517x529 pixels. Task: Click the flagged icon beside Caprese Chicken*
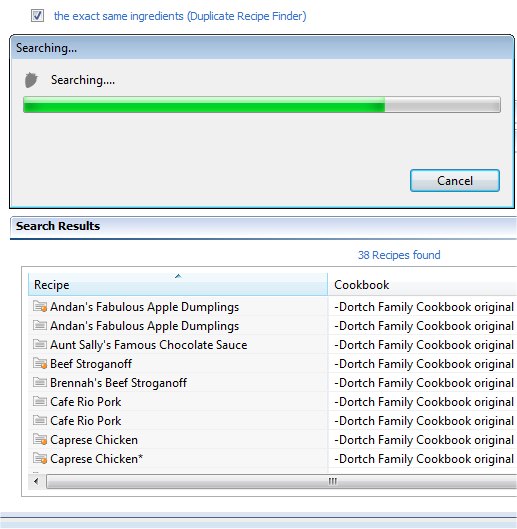coord(40,459)
